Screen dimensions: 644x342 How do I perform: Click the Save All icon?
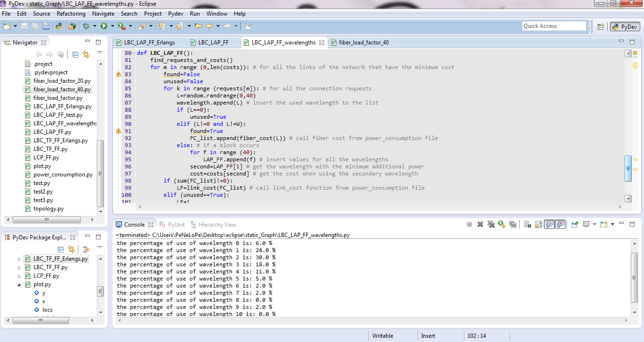(35, 26)
